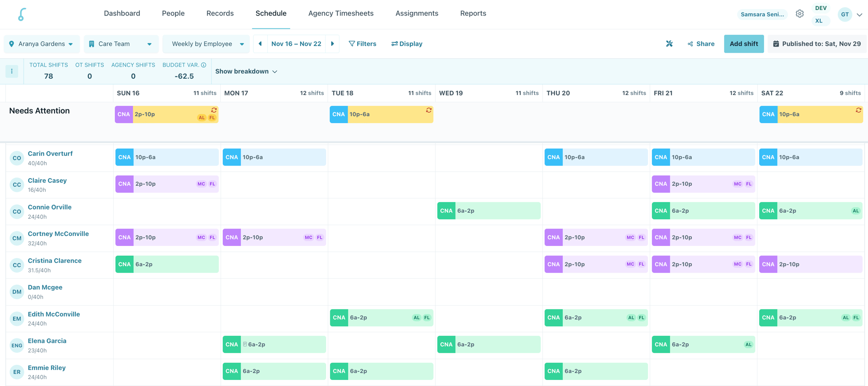The image size is (868, 386).
Task: Click the GT user avatar
Action: [845, 14]
